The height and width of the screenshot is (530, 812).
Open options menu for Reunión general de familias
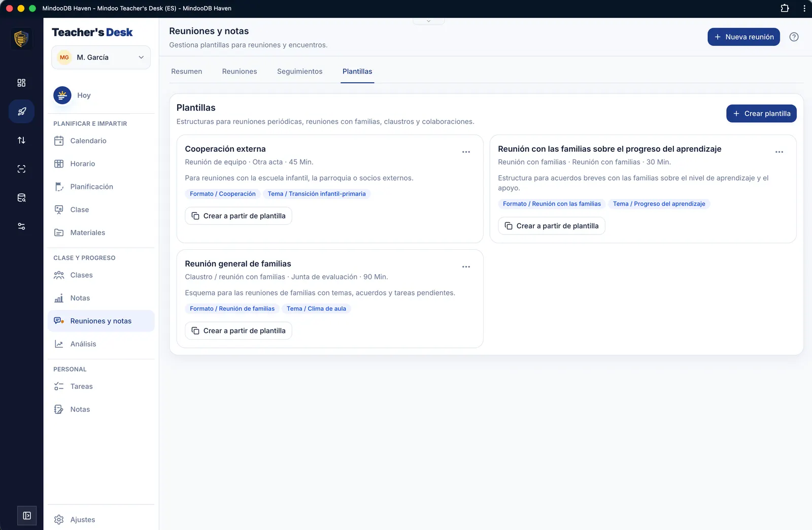[466, 267]
